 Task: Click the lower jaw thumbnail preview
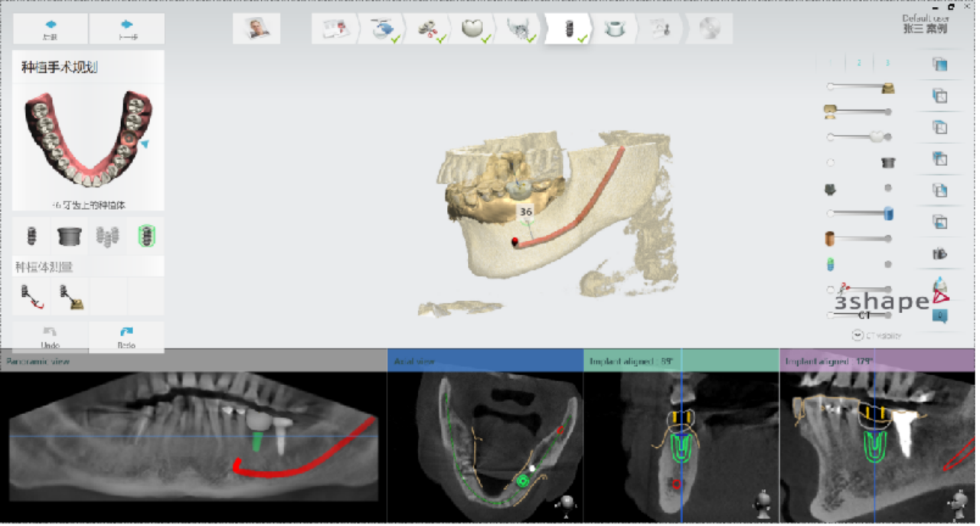(x=88, y=142)
